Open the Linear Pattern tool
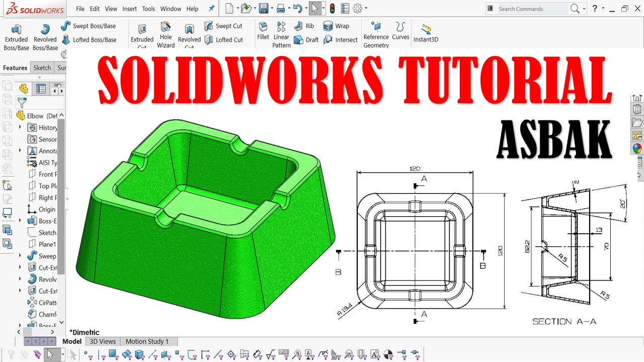Image resolution: width=644 pixels, height=362 pixels. click(x=281, y=35)
